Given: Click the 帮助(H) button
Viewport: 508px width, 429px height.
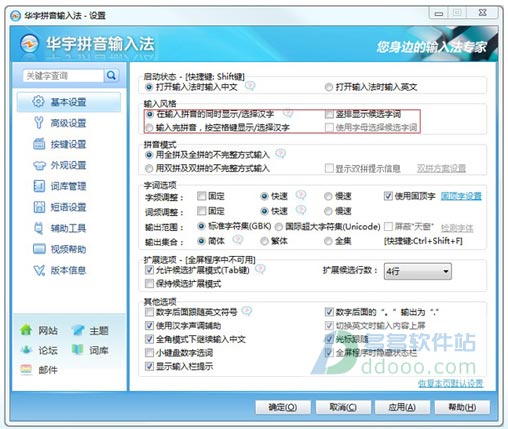Looking at the screenshot, I should [462, 407].
